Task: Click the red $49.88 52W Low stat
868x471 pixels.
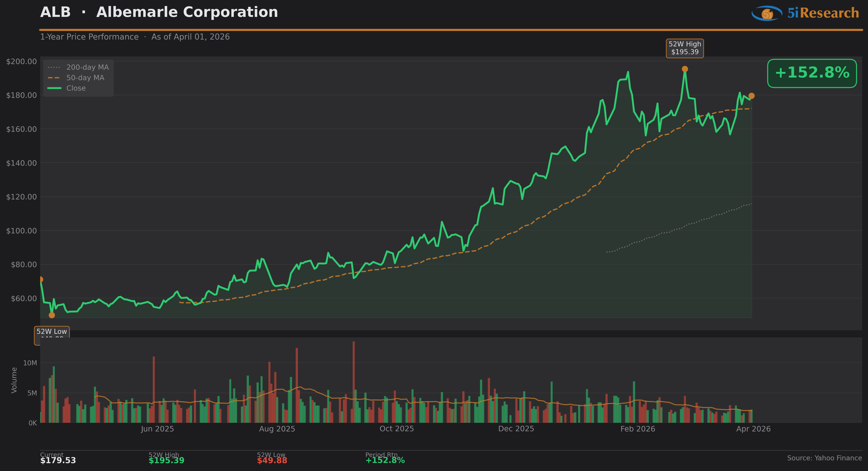Action: coord(272,461)
